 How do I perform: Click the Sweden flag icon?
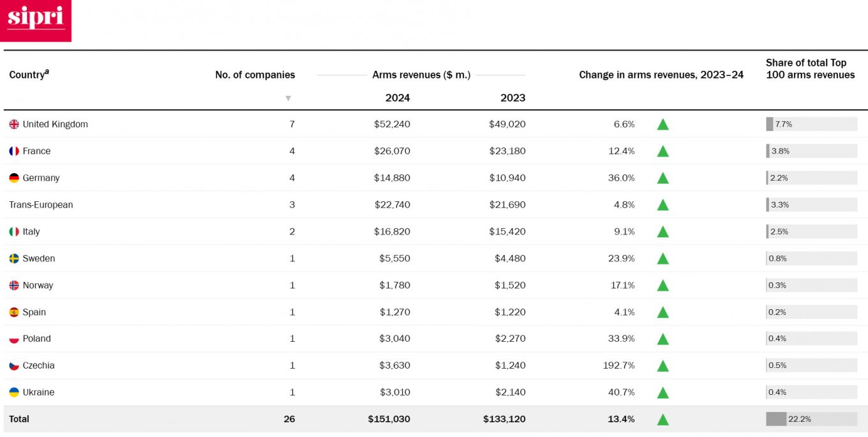pos(14,259)
